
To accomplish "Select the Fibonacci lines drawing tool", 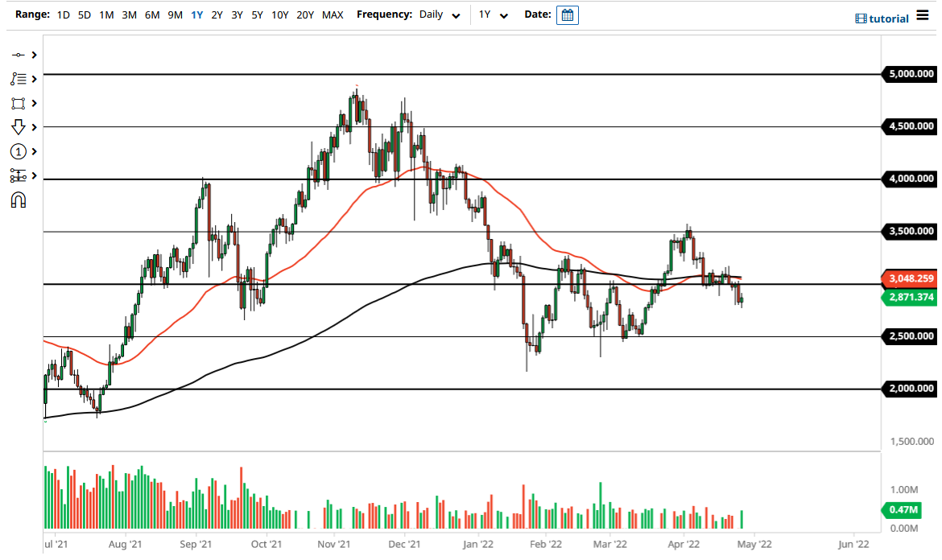I will pos(20,79).
